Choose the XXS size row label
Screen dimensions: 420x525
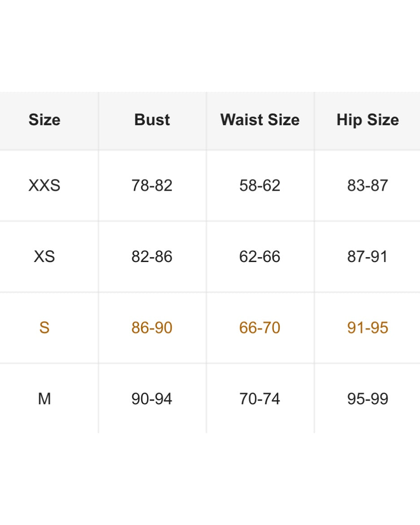(44, 185)
